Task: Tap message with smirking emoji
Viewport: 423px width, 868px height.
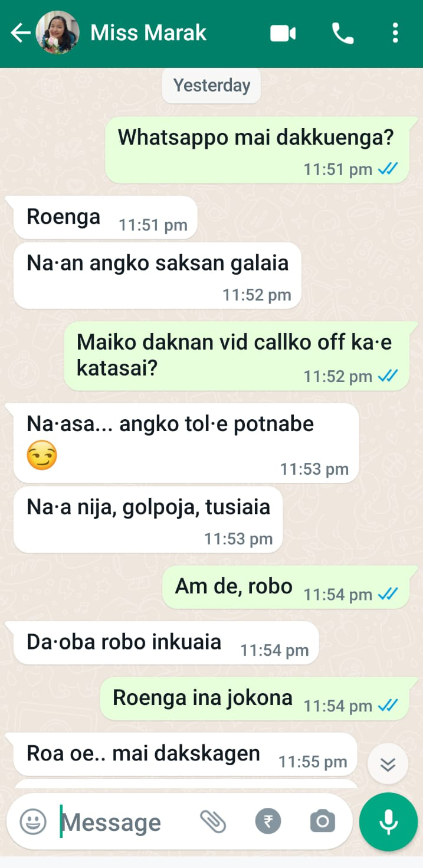Action: 186,443
